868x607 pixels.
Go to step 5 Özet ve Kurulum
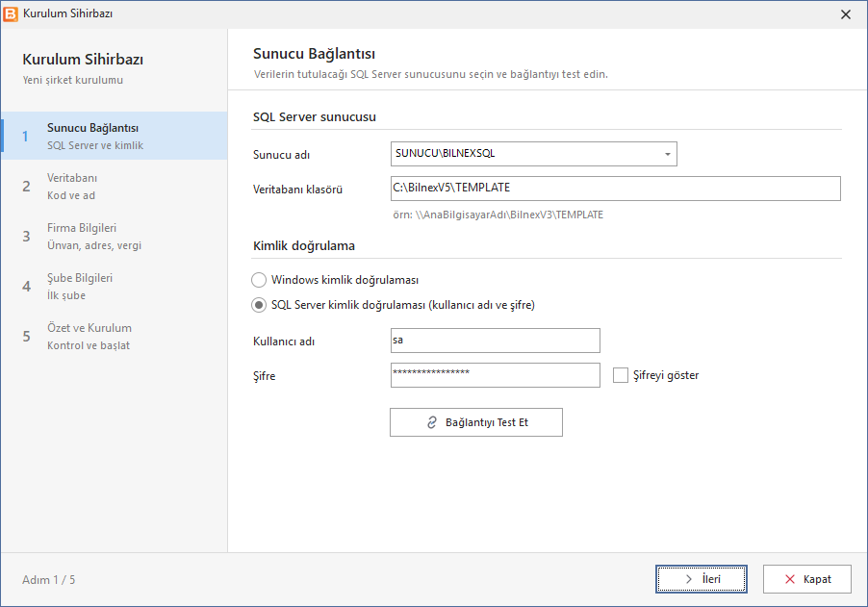[115, 337]
